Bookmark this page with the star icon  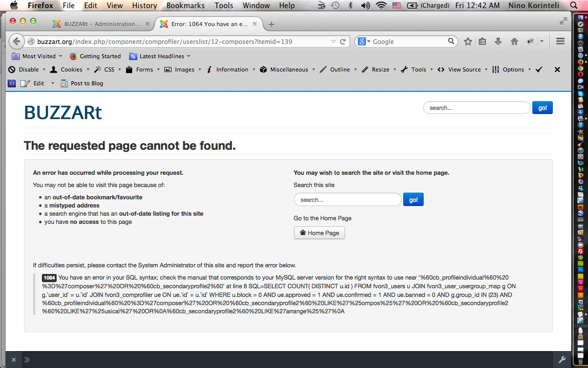pos(468,42)
